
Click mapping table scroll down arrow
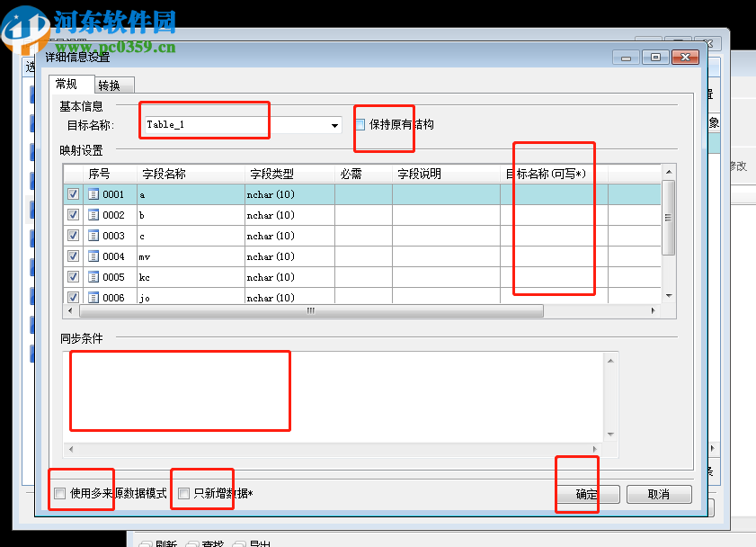(669, 296)
